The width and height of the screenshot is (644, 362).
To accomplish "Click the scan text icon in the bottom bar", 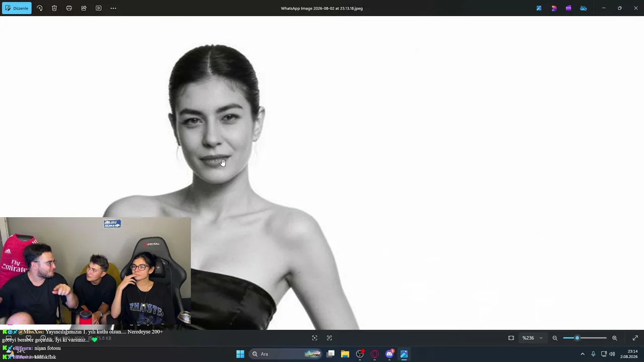I will coord(330,338).
